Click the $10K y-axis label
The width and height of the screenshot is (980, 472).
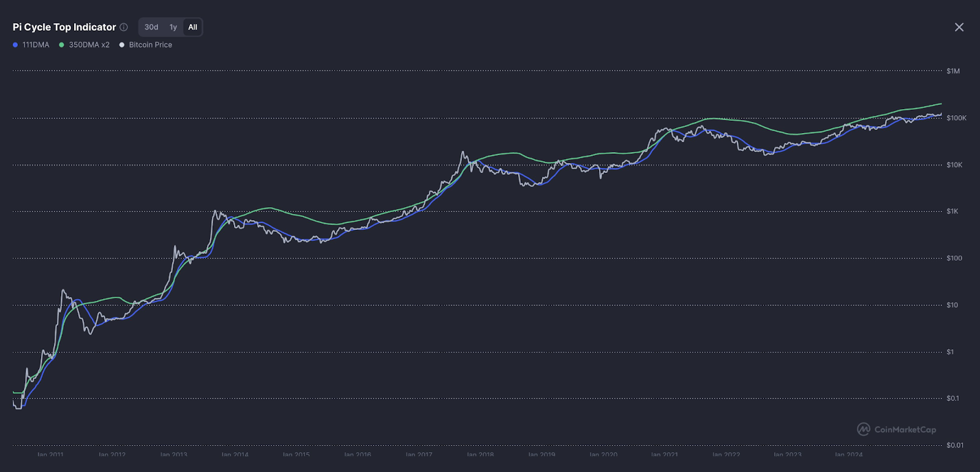click(x=954, y=165)
